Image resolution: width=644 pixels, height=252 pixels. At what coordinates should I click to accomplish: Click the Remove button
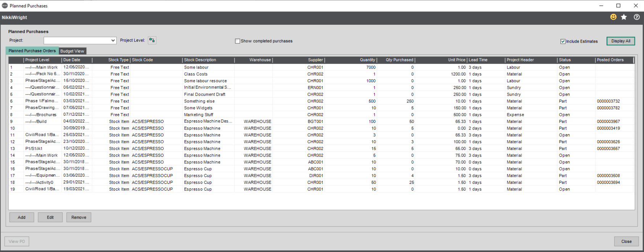click(79, 217)
